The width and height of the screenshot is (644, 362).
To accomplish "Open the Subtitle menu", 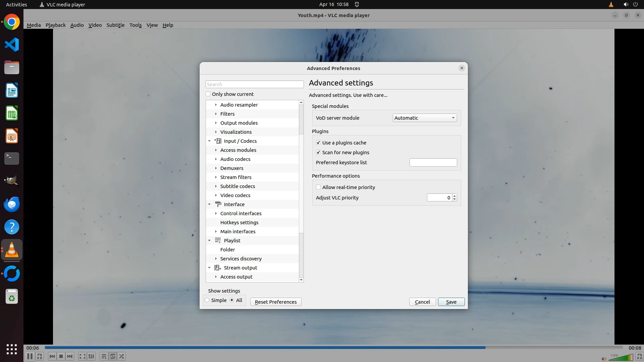I will coord(115,25).
